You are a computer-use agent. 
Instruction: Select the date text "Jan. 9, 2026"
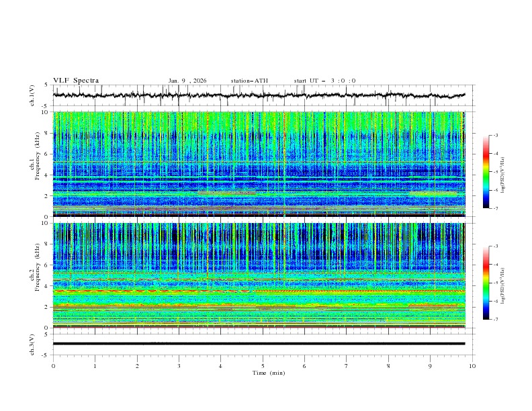[x=187, y=81]
